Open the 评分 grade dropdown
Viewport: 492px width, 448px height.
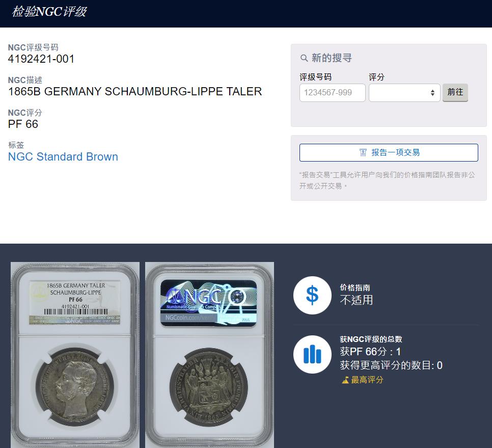click(404, 93)
